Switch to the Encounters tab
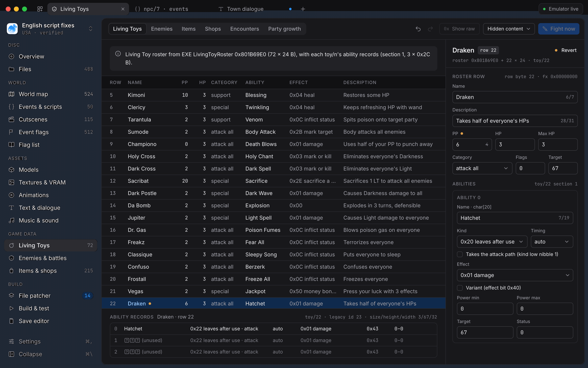Image resolution: width=588 pixels, height=368 pixels. click(x=245, y=29)
